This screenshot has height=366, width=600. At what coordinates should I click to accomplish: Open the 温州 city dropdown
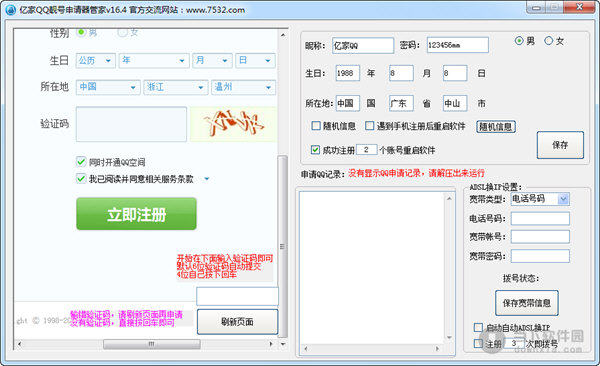point(243,87)
